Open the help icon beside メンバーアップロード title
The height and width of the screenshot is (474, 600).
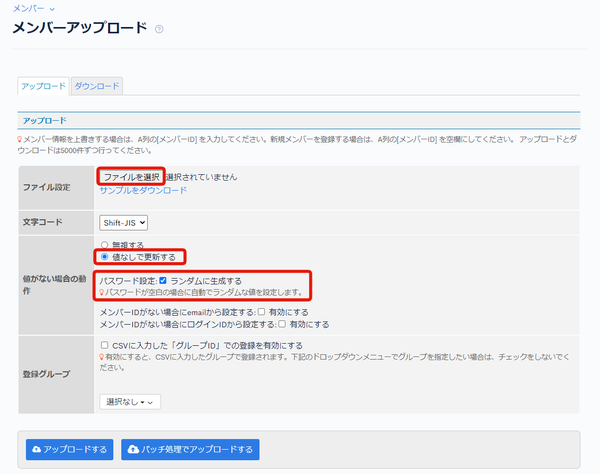point(159,29)
